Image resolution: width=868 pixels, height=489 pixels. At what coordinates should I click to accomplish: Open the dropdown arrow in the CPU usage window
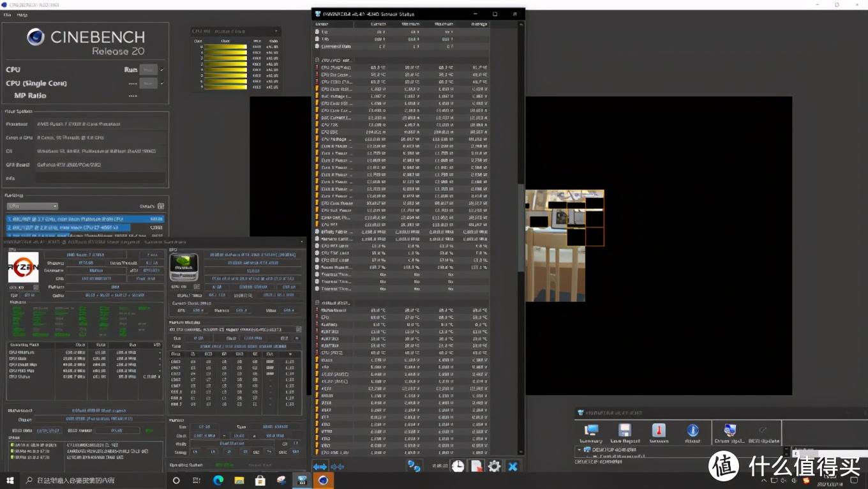276,31
